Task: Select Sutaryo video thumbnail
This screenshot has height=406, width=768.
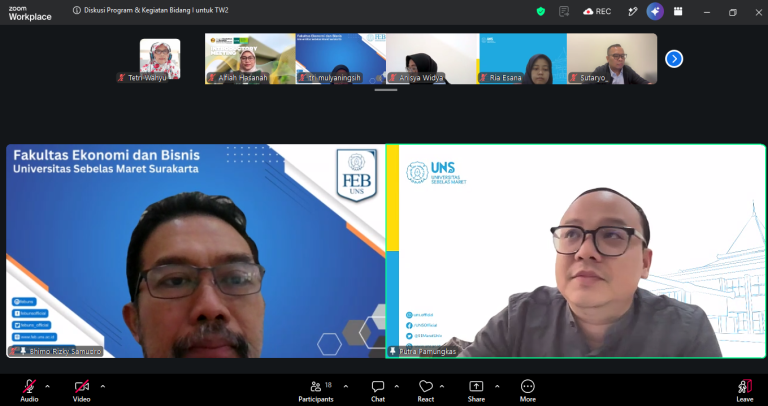Action: 612,59
